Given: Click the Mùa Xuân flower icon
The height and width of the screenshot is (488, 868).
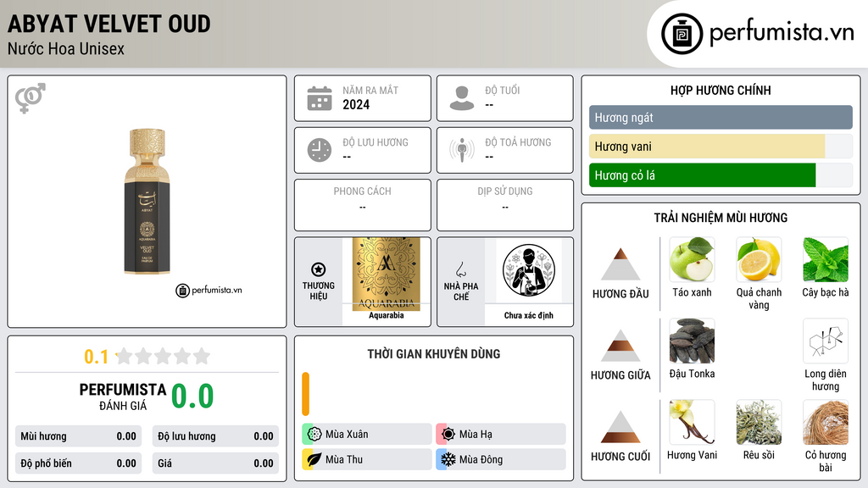Looking at the screenshot, I should pyautogui.click(x=314, y=435).
